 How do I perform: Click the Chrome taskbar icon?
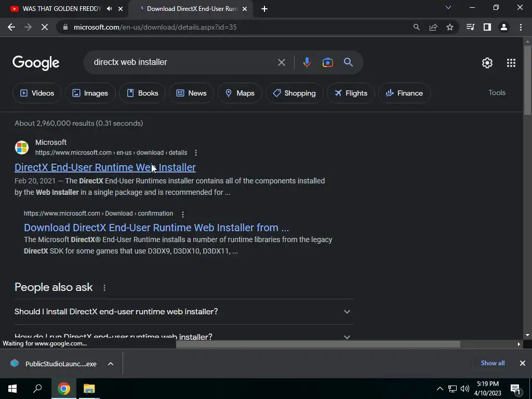[64, 389]
